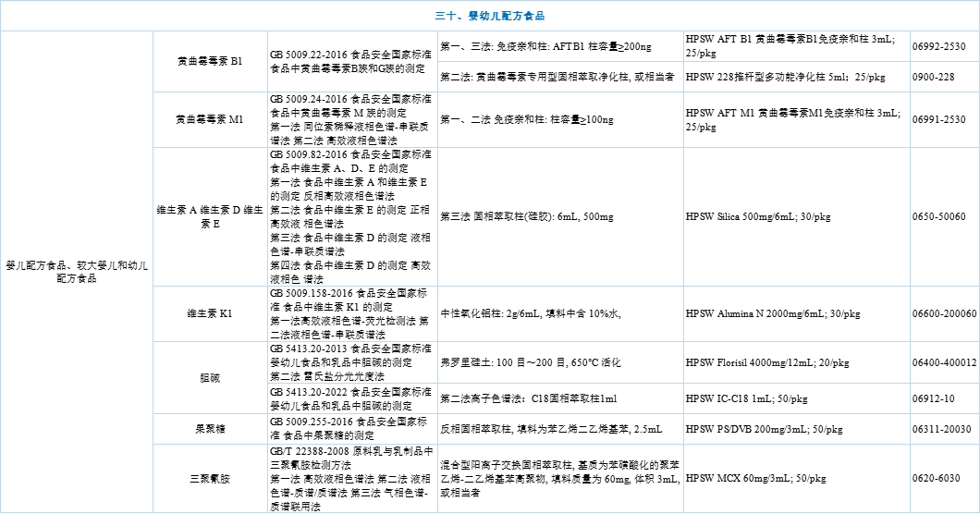Click the 三聚氰胺 cell
The width and height of the screenshot is (980, 514).
click(210, 479)
